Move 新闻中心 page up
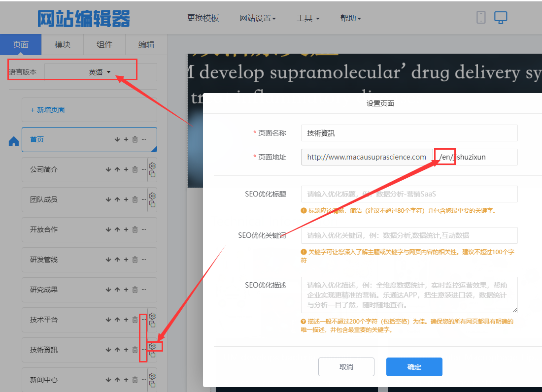This screenshot has height=392, width=542. pyautogui.click(x=117, y=380)
